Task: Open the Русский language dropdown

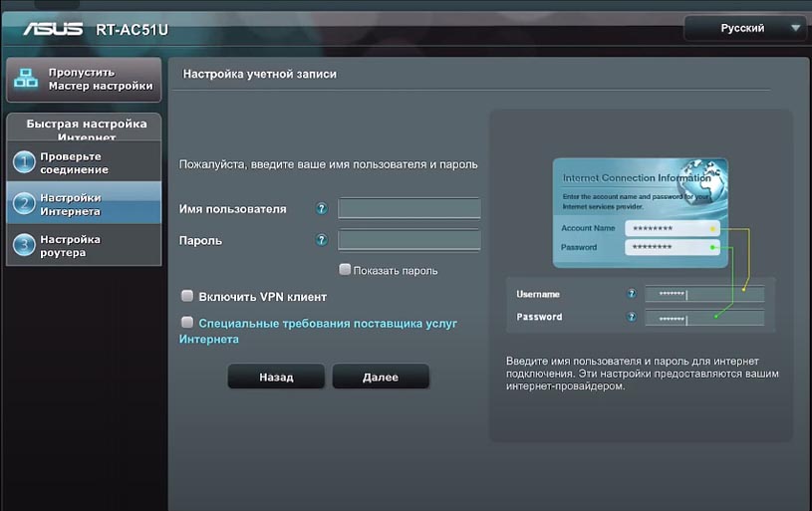Action: click(744, 28)
